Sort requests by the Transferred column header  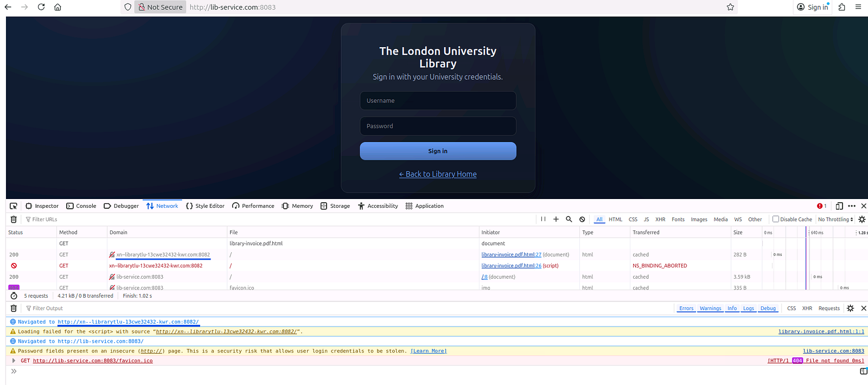point(680,232)
